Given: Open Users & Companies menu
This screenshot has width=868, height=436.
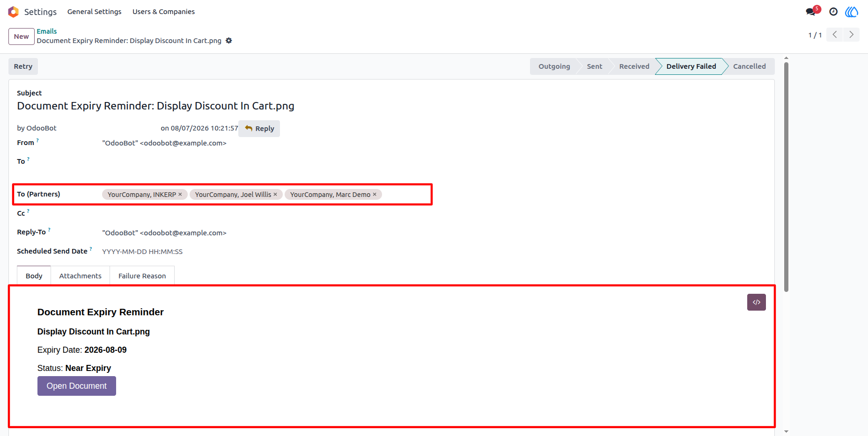Looking at the screenshot, I should point(163,12).
